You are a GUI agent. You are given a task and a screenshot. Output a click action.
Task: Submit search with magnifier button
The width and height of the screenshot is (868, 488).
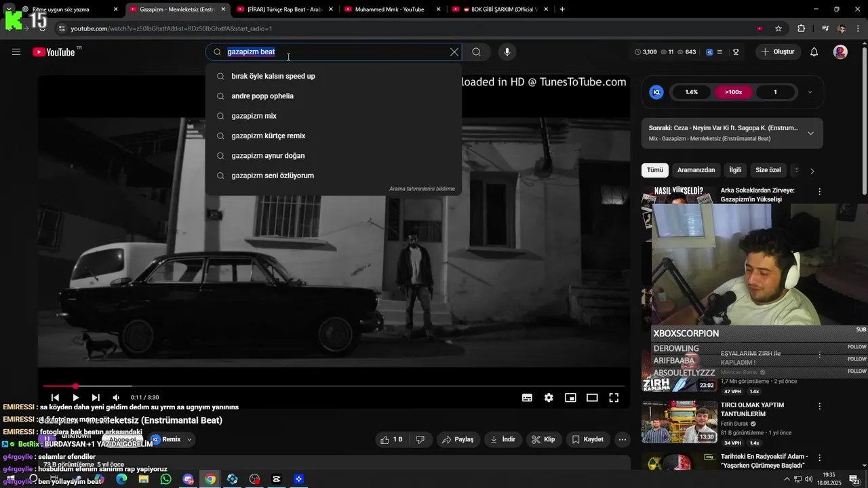point(476,52)
